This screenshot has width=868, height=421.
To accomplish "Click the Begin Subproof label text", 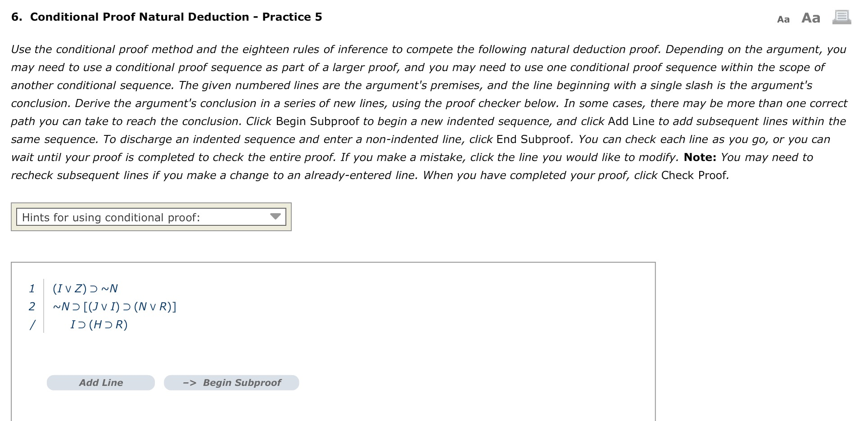I will [243, 382].
